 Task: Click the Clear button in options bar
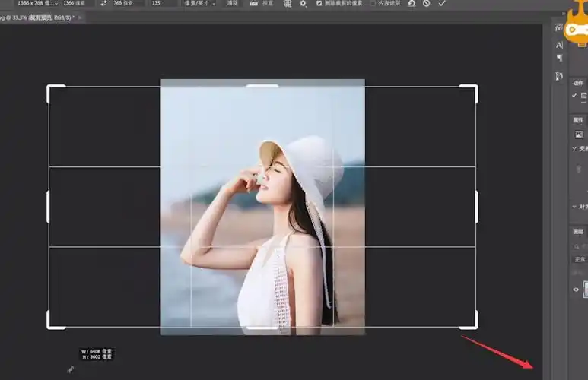click(x=232, y=4)
